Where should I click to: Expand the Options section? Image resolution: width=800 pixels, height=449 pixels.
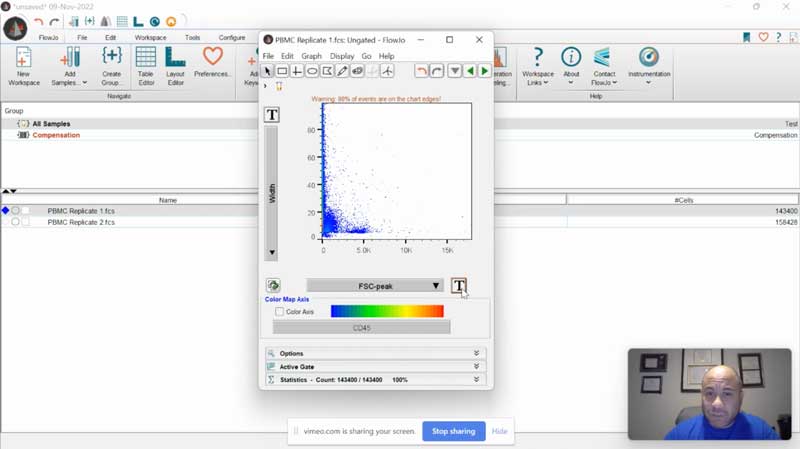pos(376,353)
